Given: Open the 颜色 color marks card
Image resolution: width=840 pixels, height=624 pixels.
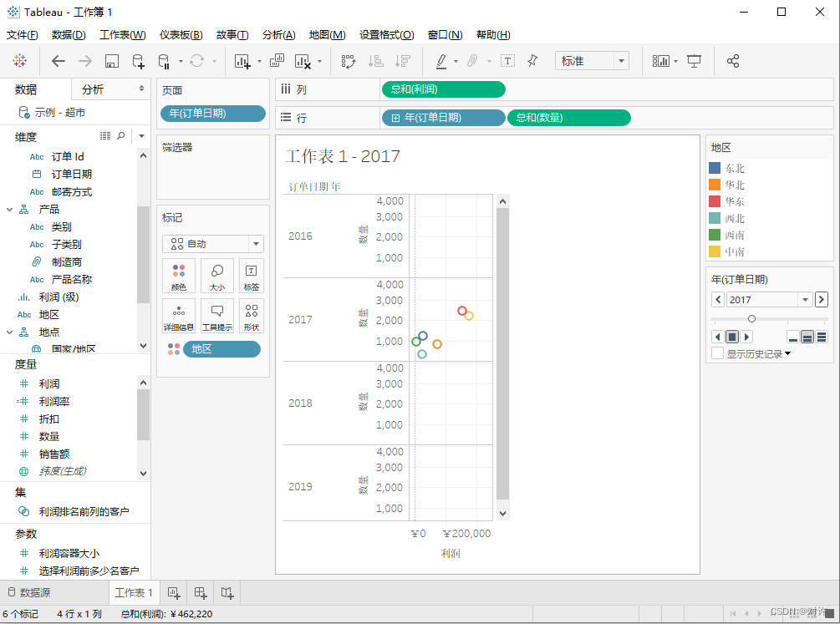Looking at the screenshot, I should point(178,276).
